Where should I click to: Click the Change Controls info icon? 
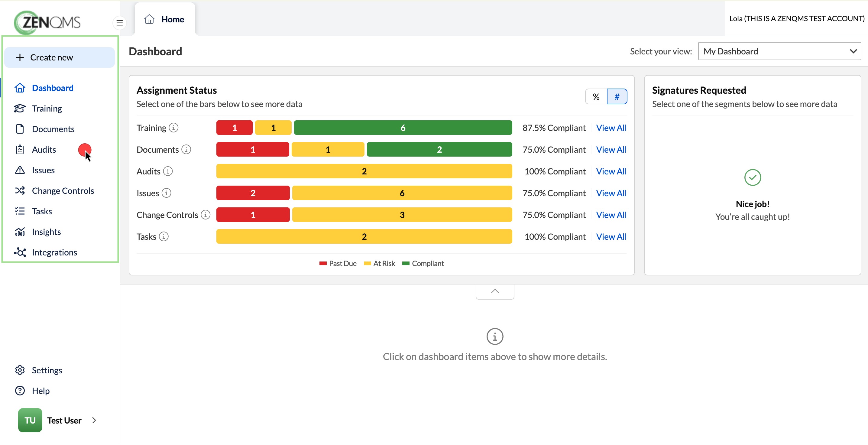[x=206, y=215]
